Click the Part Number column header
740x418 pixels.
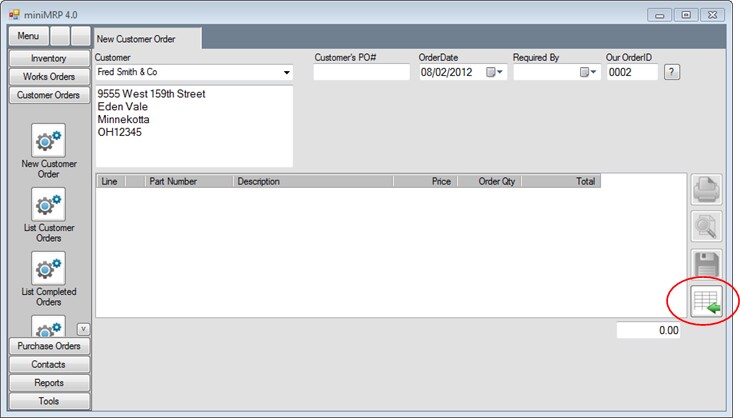click(x=173, y=182)
